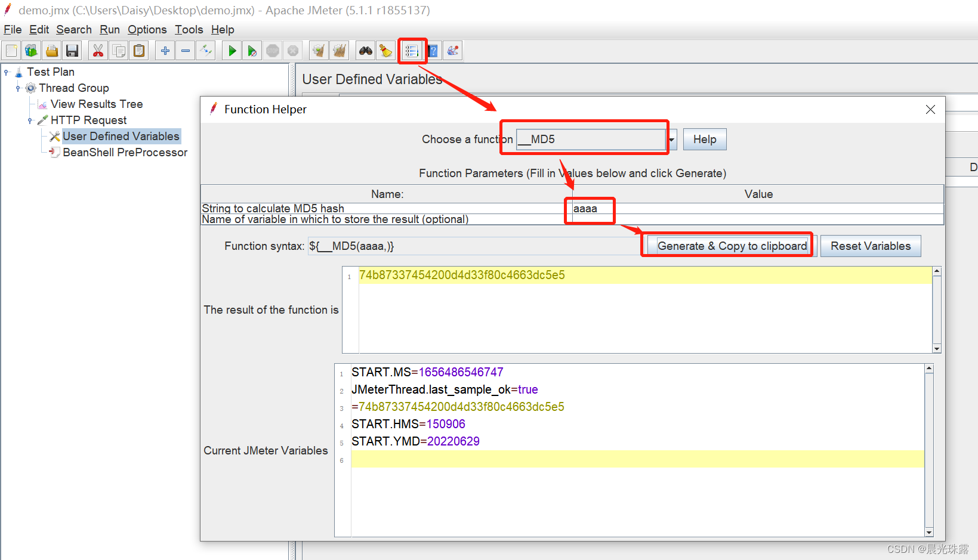Image resolution: width=978 pixels, height=560 pixels.
Task: Open the Run menu
Action: [x=109, y=29]
